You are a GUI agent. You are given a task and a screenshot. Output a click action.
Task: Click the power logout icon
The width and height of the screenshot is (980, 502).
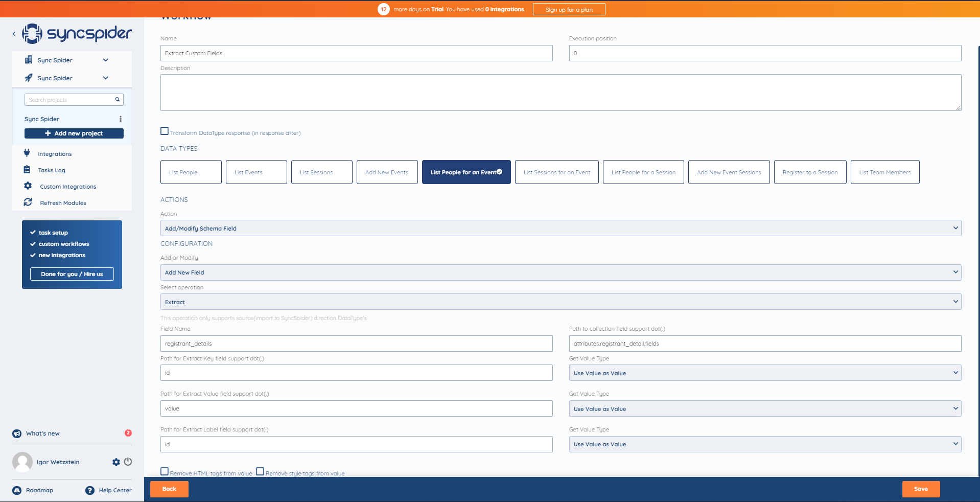pyautogui.click(x=128, y=462)
